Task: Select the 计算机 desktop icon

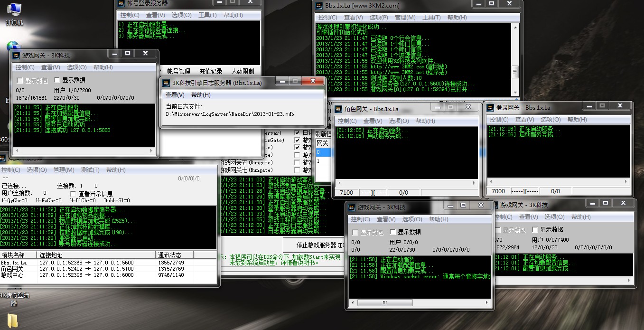Action: point(14,13)
